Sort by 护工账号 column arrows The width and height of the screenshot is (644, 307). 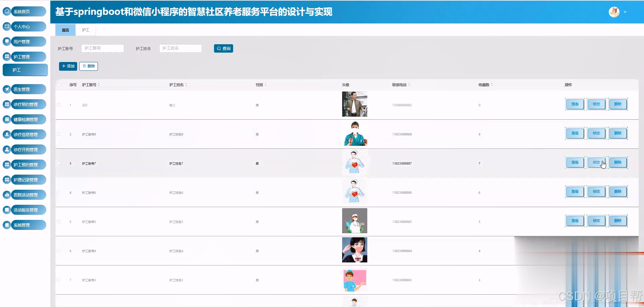99,85
